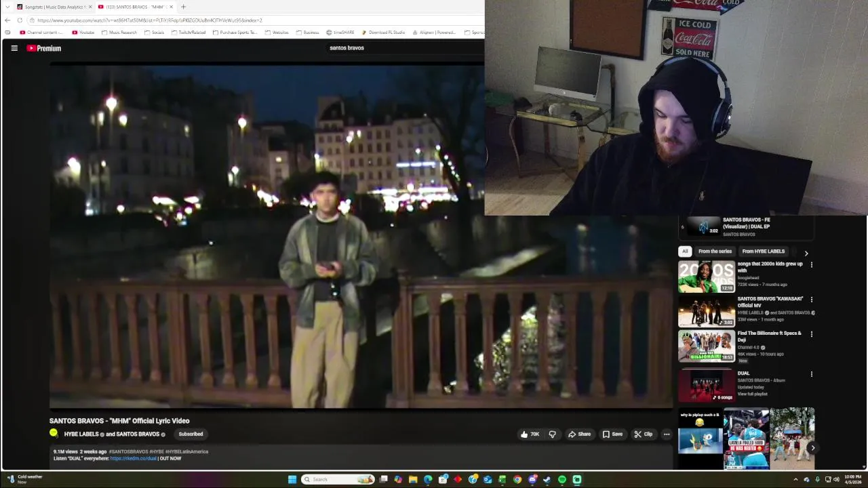Open the Download FL Studio bookmark

click(x=384, y=33)
